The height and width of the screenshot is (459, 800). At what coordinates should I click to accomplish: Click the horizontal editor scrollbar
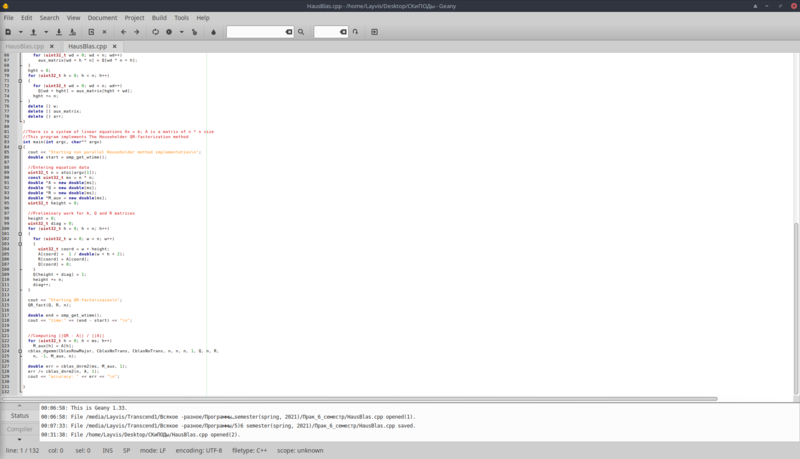tap(359, 398)
